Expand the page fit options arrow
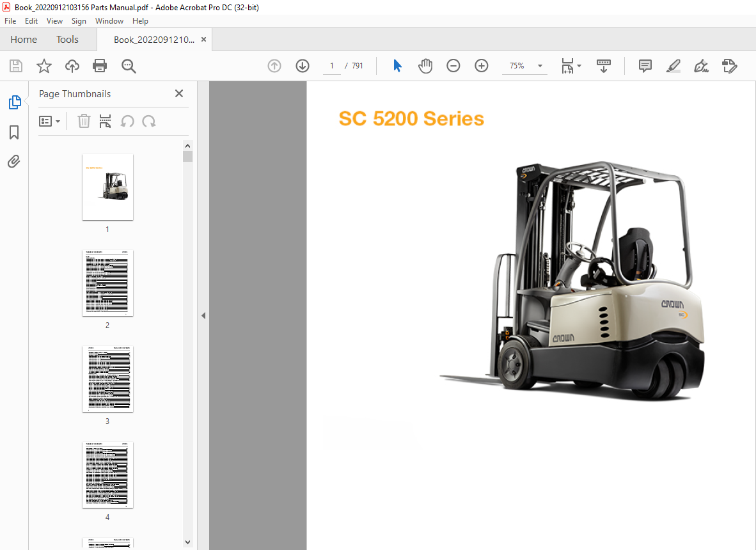Image resolution: width=756 pixels, height=550 pixels. point(579,66)
